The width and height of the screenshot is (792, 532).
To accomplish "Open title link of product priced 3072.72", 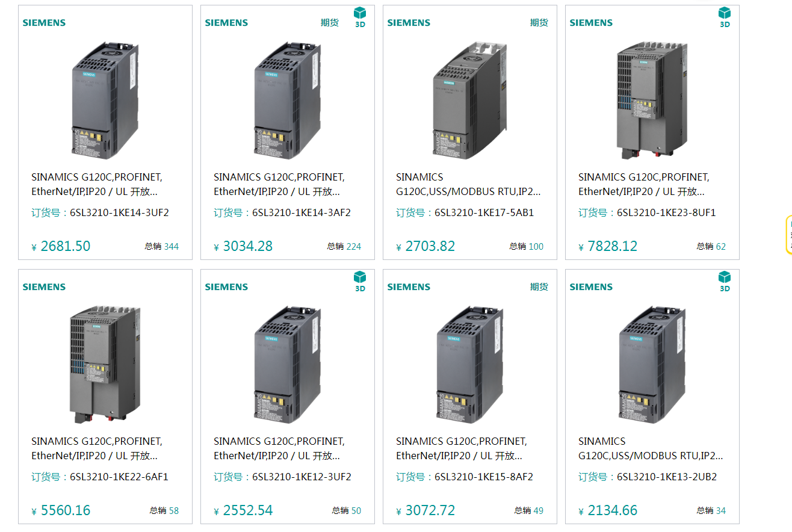I will [x=462, y=448].
